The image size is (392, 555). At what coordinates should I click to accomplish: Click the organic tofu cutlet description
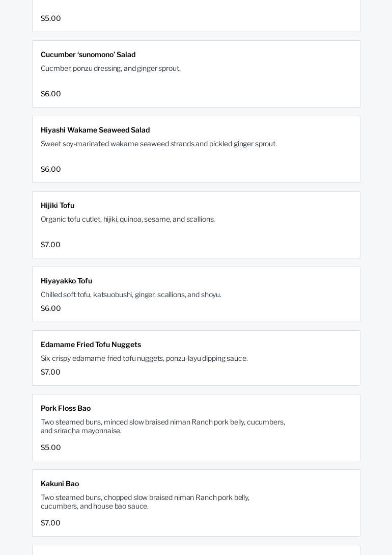(127, 219)
